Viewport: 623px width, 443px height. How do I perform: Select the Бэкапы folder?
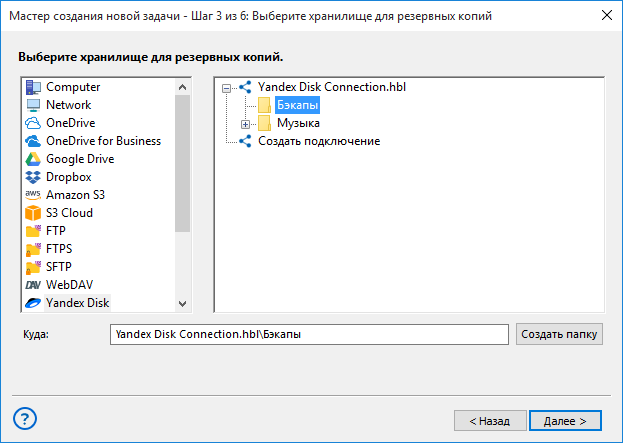298,105
